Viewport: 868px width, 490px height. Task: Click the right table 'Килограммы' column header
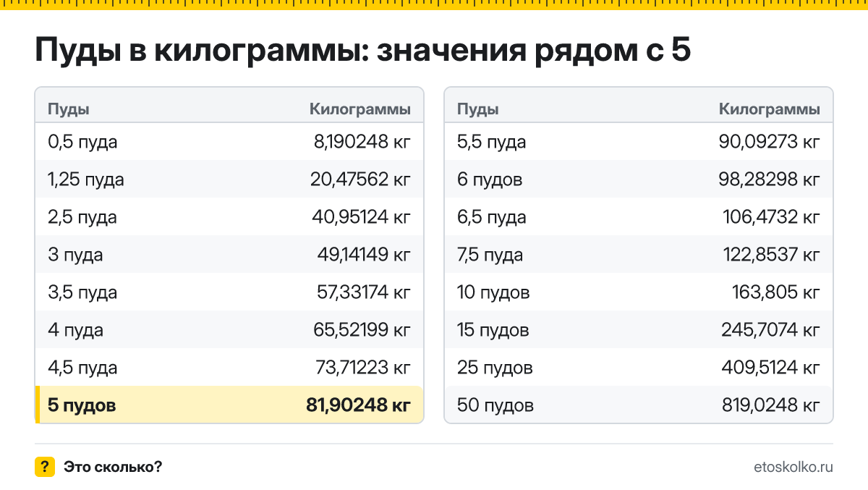click(770, 109)
